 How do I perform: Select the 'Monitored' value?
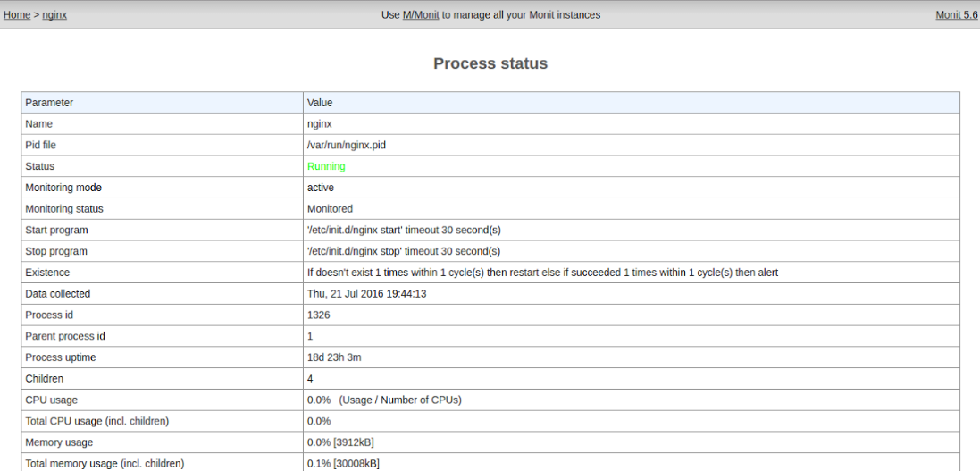pyautogui.click(x=330, y=209)
